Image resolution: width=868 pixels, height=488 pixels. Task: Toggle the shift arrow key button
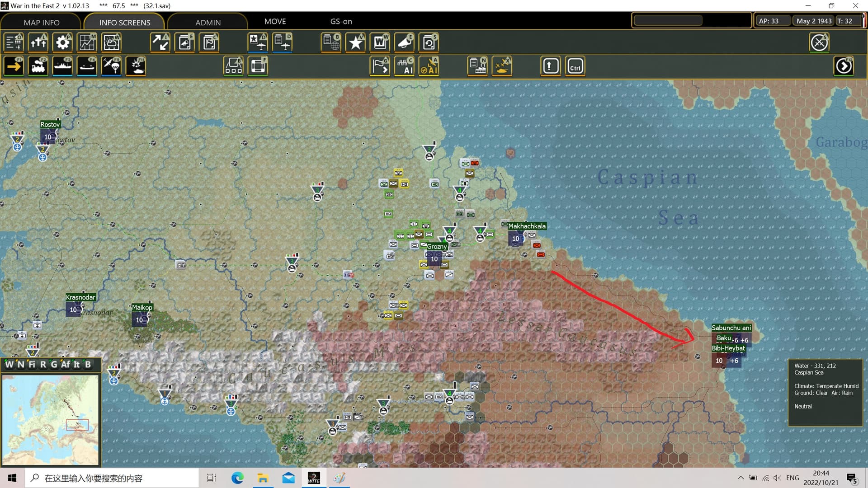pyautogui.click(x=550, y=66)
